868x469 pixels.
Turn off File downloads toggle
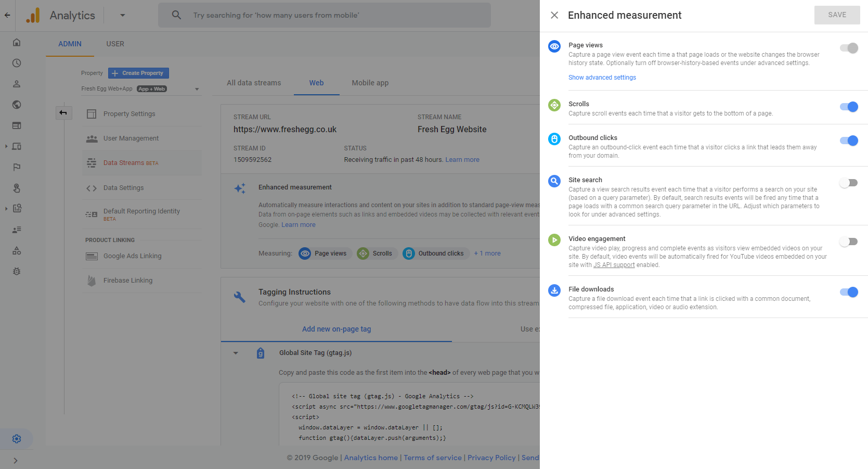coord(849,292)
